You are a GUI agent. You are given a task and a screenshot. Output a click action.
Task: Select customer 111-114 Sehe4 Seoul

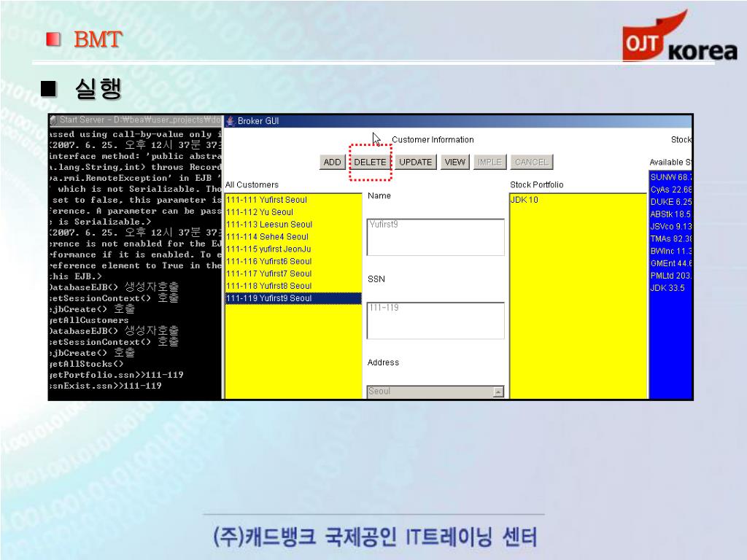point(293,237)
